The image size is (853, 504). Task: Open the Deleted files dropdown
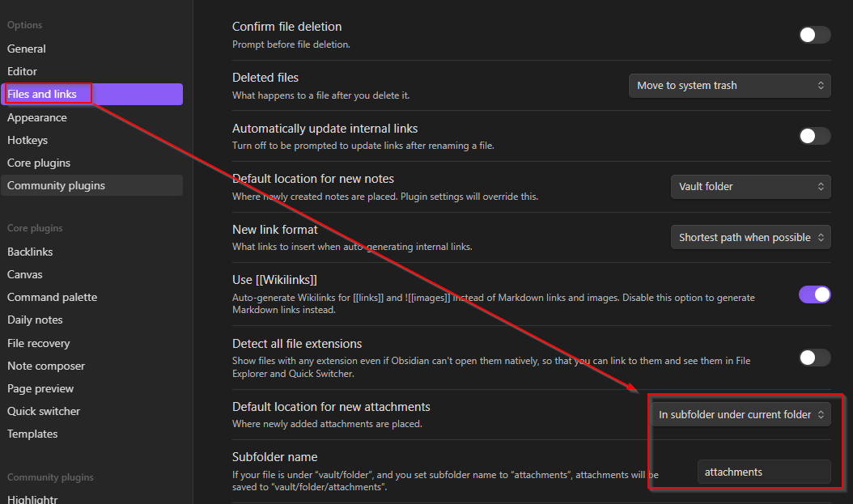729,86
